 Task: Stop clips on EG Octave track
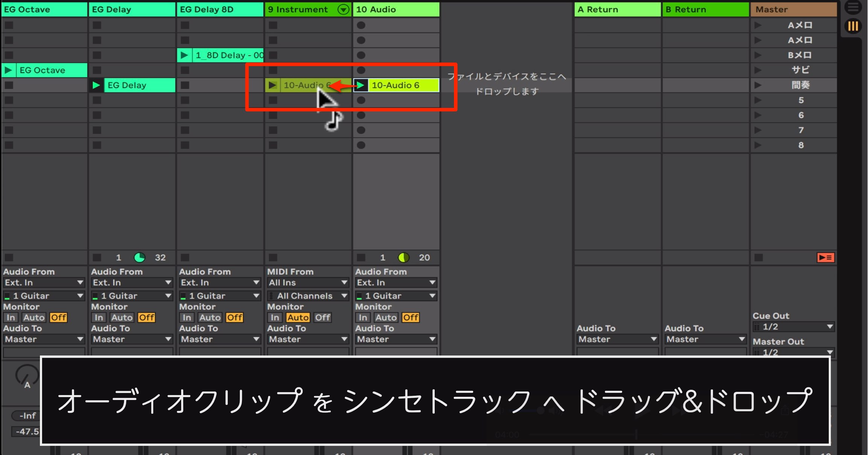tap(9, 258)
